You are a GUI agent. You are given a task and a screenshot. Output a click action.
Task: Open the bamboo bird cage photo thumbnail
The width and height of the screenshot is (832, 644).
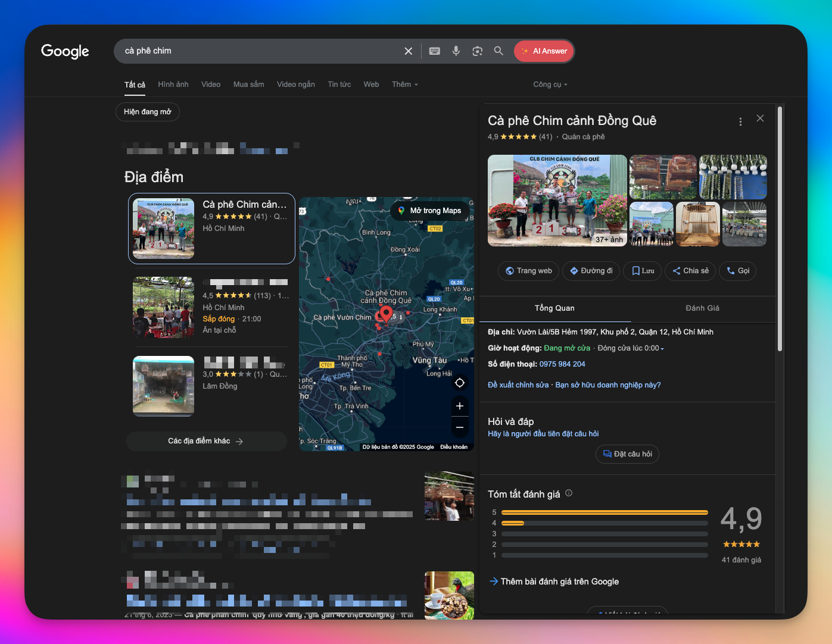(697, 224)
